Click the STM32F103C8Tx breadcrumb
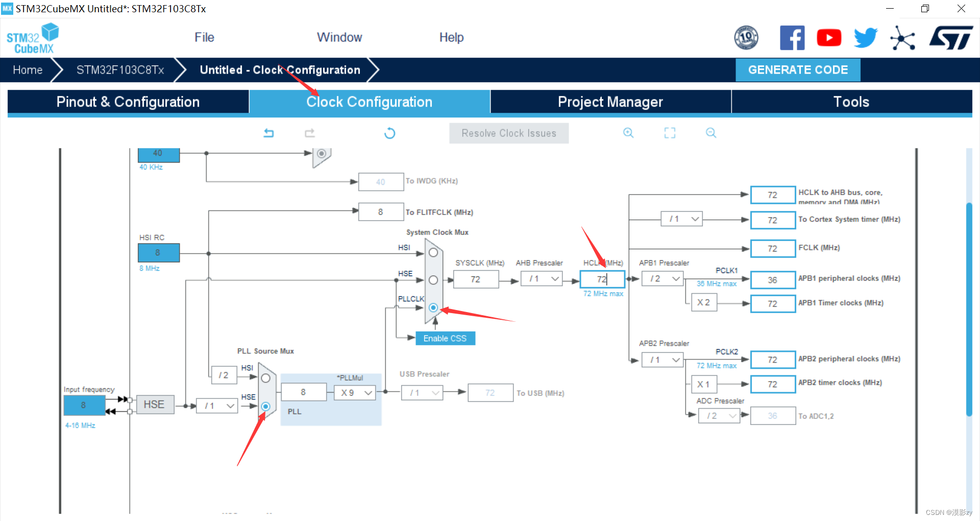This screenshot has width=980, height=521. pyautogui.click(x=120, y=70)
